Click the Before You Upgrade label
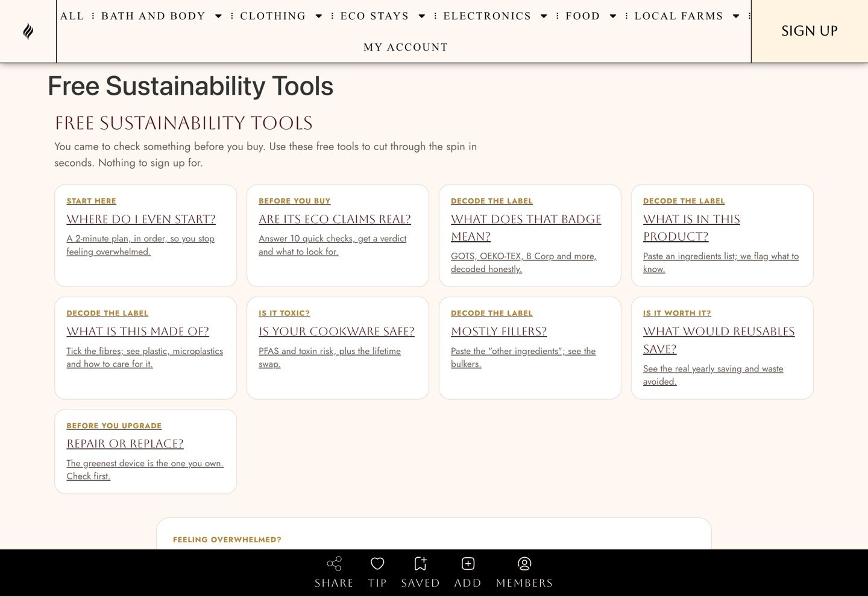Viewport: 868px width, 597px height. point(114,426)
